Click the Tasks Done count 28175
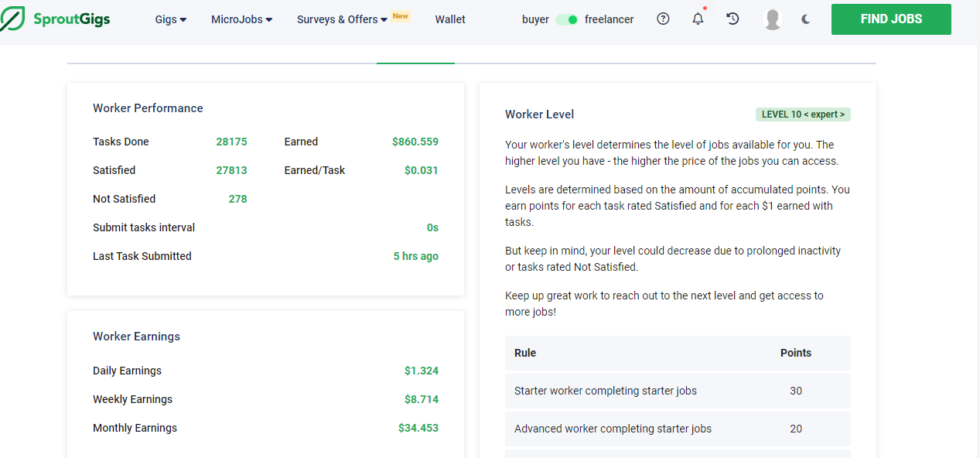The image size is (980, 458). (231, 142)
